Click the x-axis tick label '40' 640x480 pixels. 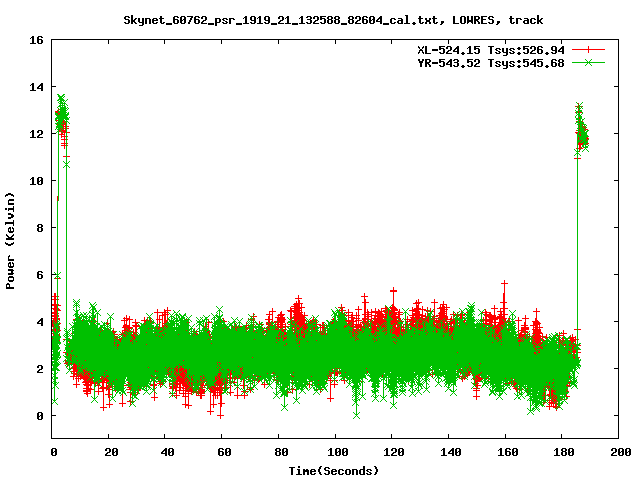pyautogui.click(x=167, y=452)
